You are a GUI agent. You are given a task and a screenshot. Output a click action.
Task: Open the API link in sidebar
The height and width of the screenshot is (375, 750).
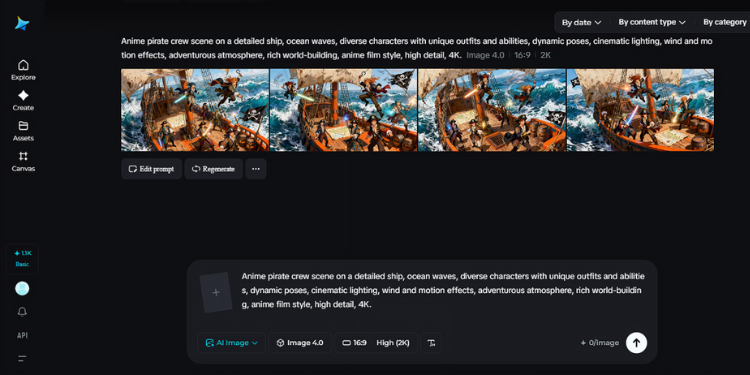[x=22, y=335]
